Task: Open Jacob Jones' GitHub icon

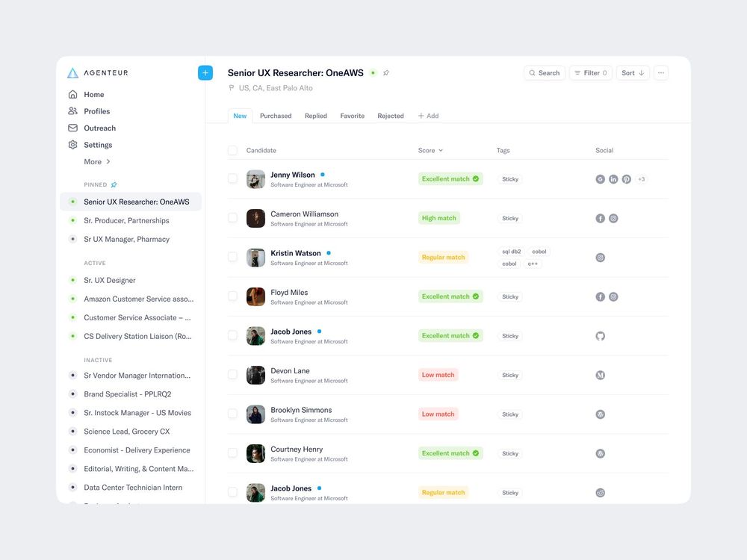Action: click(x=601, y=336)
